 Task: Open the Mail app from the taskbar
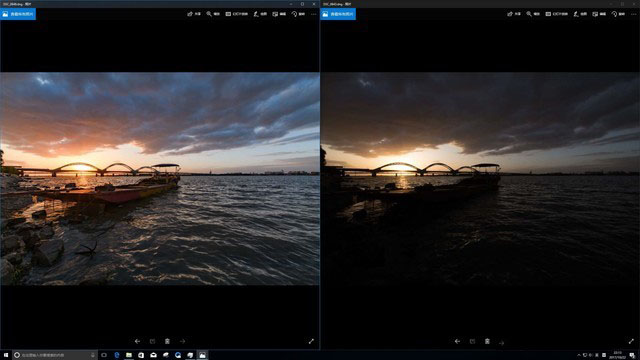pos(153,355)
